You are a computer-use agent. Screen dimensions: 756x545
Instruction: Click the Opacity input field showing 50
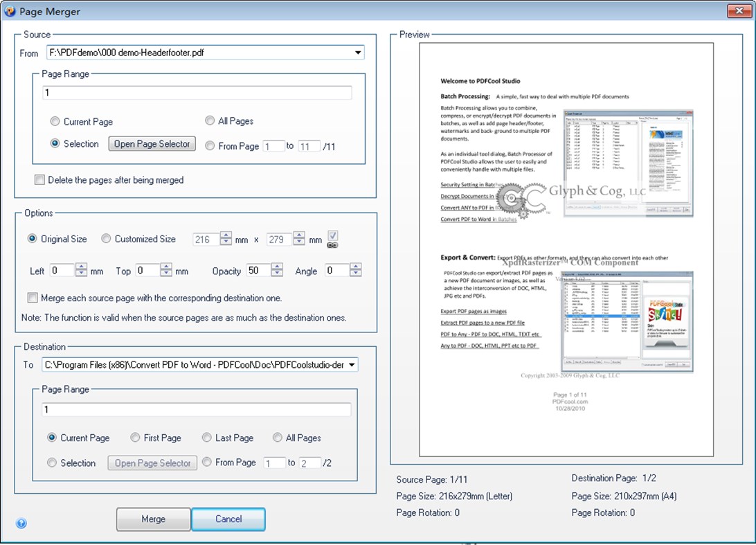259,270
